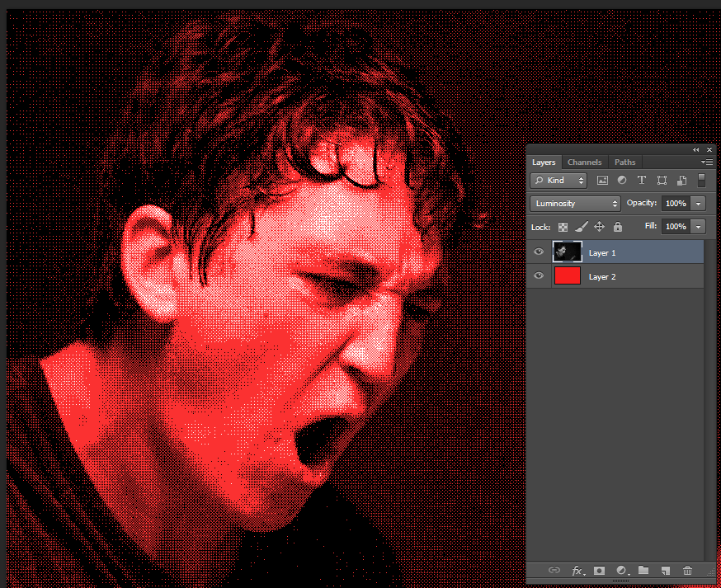The image size is (721, 588).
Task: Click the Opacity value field
Action: coord(676,203)
